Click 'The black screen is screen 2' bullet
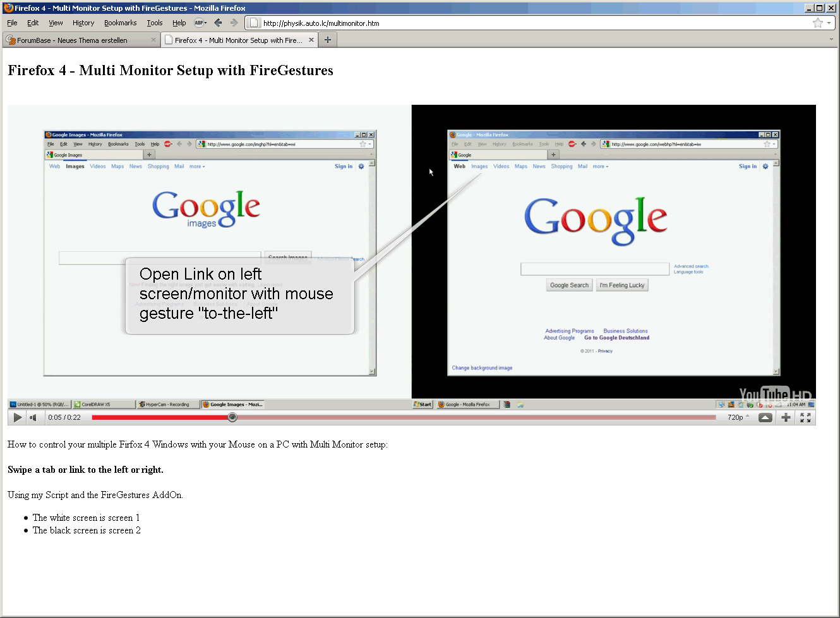The image size is (840, 618). click(x=87, y=530)
